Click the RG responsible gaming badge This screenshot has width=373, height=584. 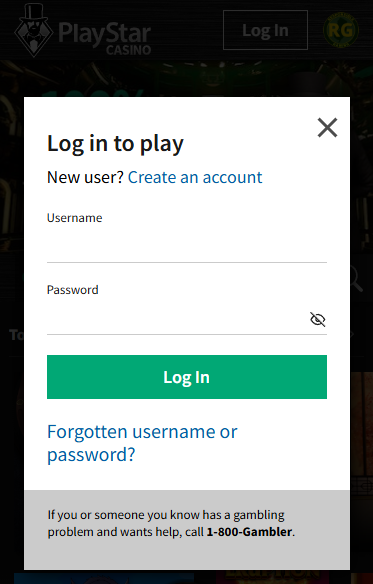(x=341, y=30)
